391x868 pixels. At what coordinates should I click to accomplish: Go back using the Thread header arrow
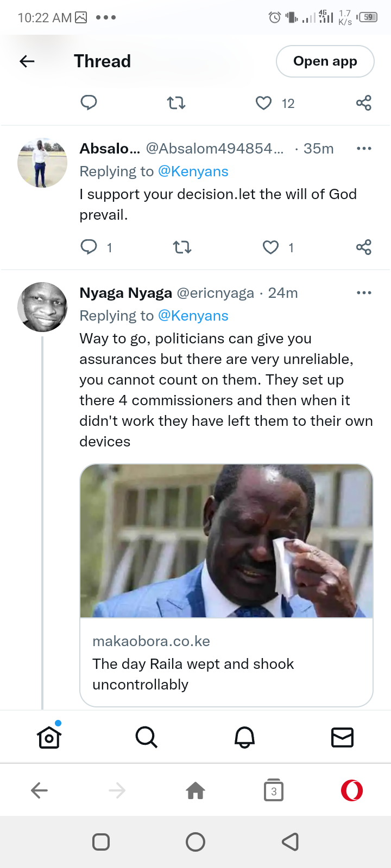27,61
